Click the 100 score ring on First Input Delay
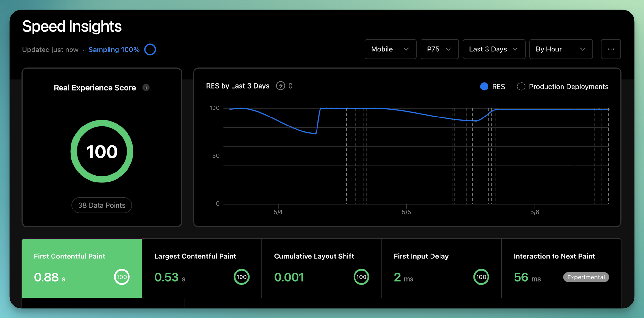 [481, 277]
